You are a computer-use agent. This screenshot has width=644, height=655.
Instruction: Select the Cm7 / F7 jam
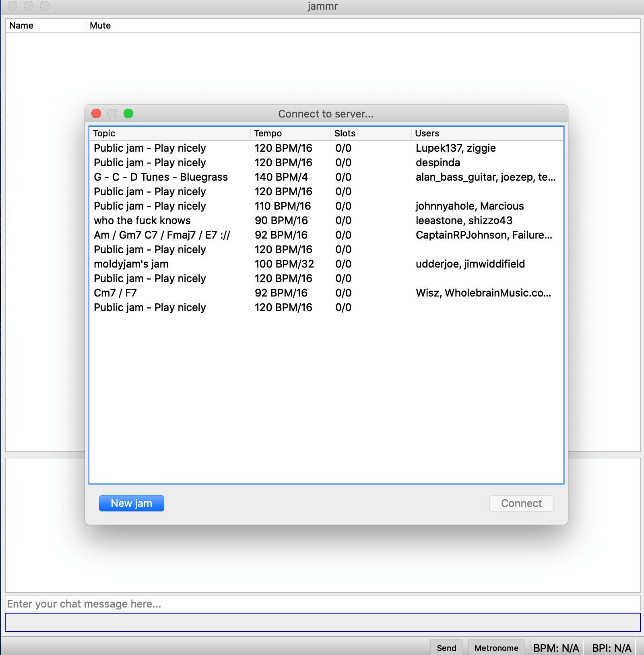(x=116, y=293)
